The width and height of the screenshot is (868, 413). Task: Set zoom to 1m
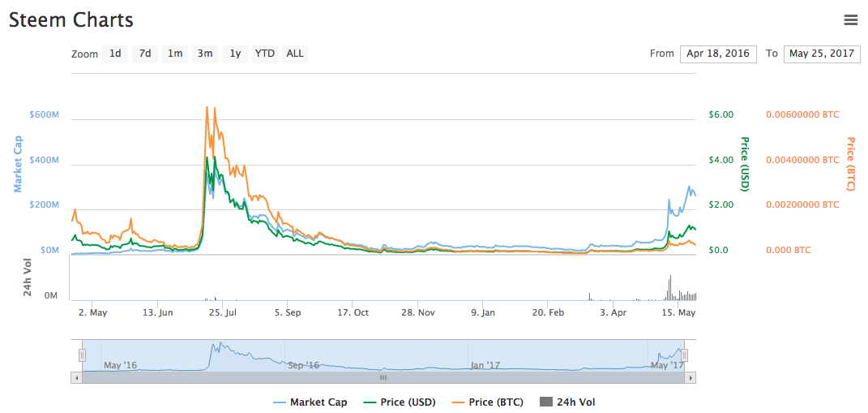click(175, 54)
